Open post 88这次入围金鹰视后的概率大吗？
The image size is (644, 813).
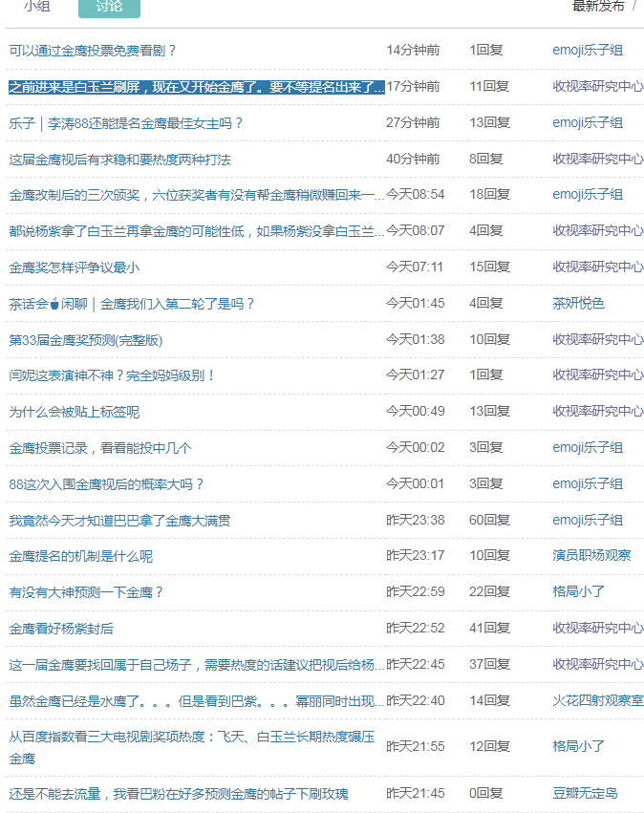click(106, 484)
